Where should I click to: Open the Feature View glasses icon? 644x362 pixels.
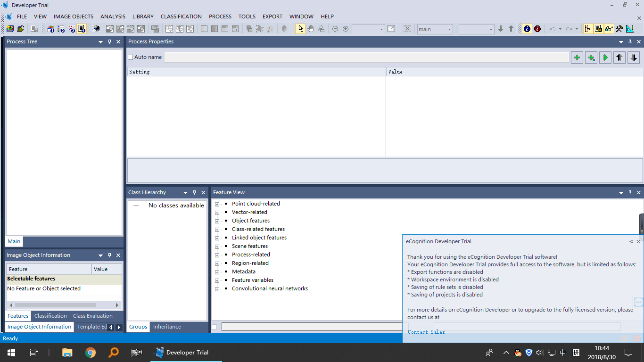pyautogui.click(x=609, y=29)
